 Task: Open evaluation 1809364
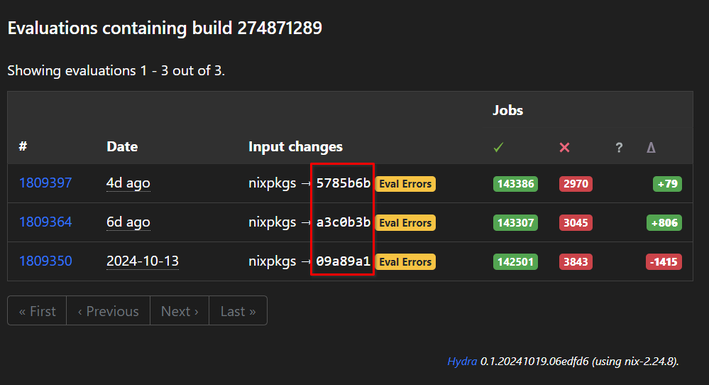point(45,222)
